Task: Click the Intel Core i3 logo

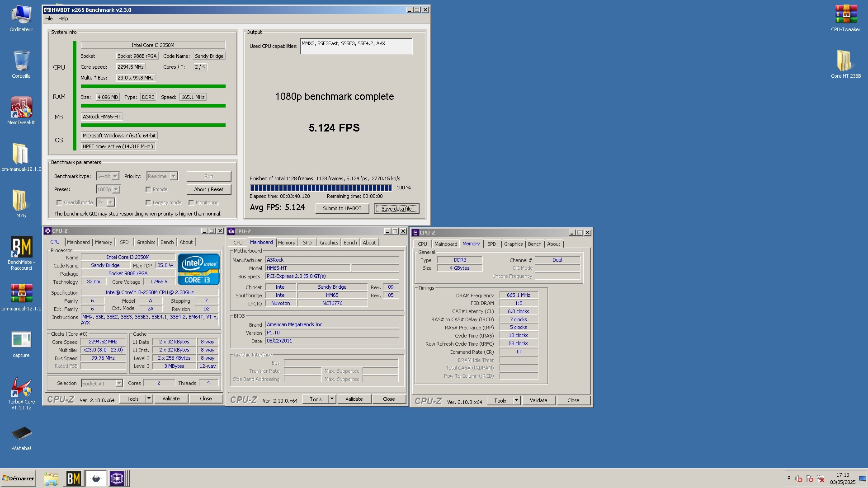Action: pos(198,269)
